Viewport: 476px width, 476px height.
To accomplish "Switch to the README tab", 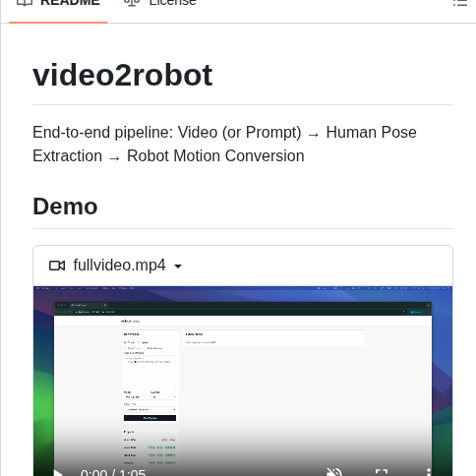I will coord(58,4).
